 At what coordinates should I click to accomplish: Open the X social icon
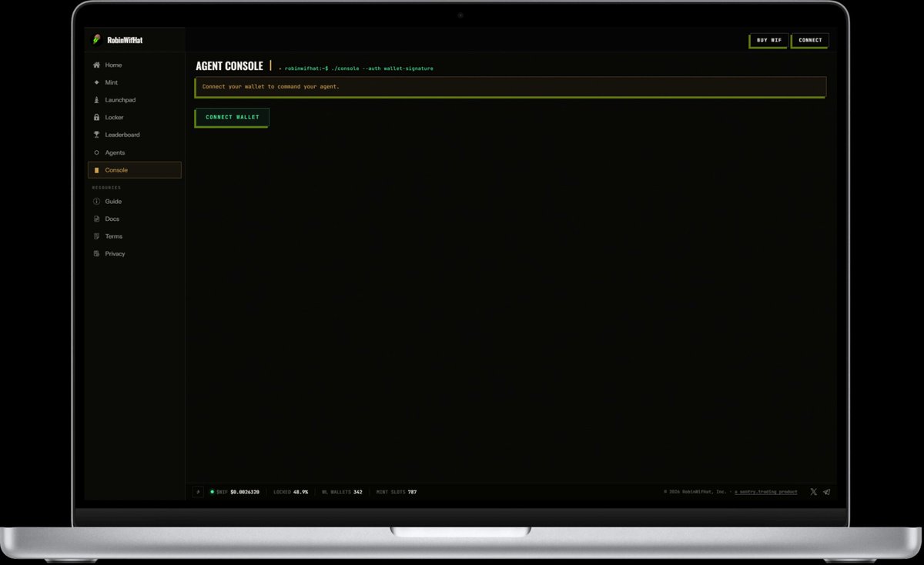tap(813, 492)
